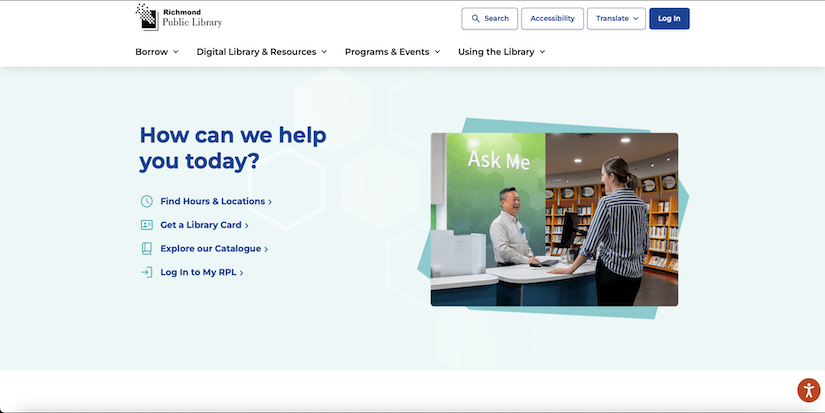
Task: Click the clock icon for hours
Action: pyautogui.click(x=147, y=201)
